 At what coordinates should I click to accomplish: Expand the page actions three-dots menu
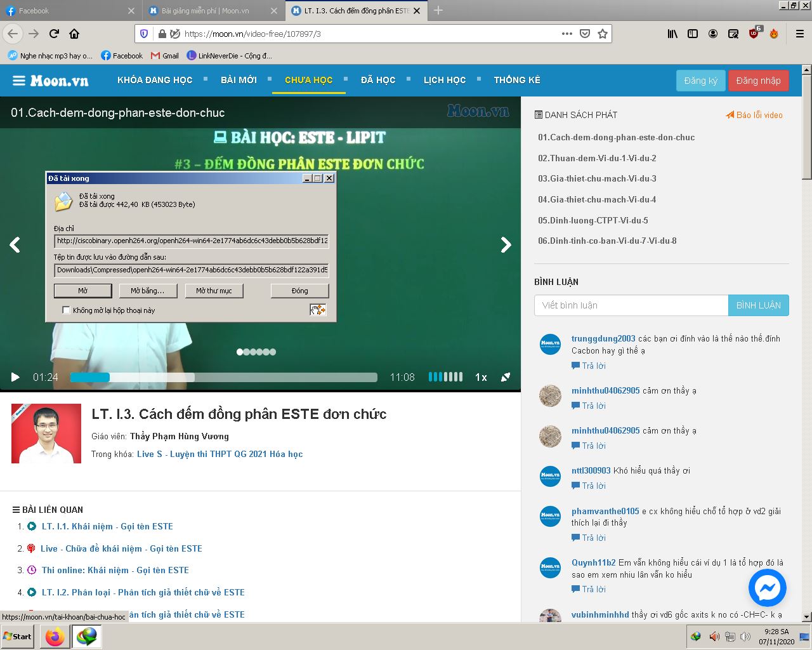(566, 34)
